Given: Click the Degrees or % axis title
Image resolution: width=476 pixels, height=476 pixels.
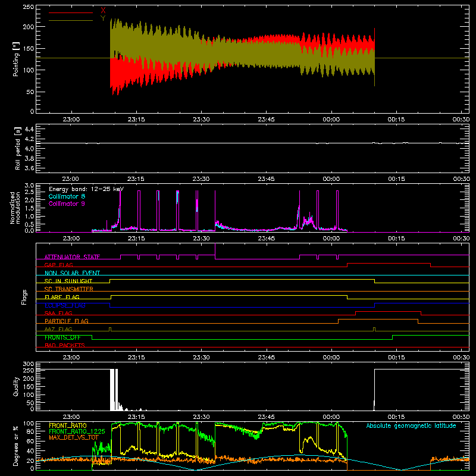Looking at the screenshot, I should pos(16,446).
